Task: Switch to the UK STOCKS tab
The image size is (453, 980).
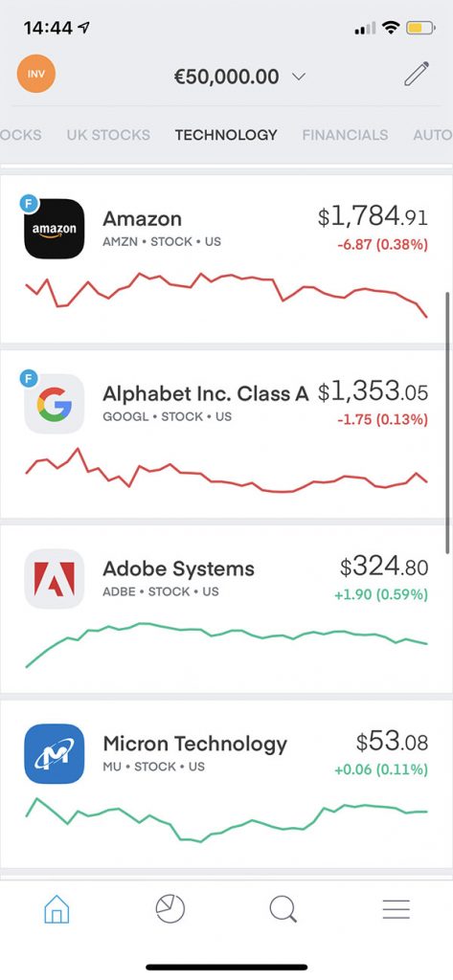Action: point(108,135)
